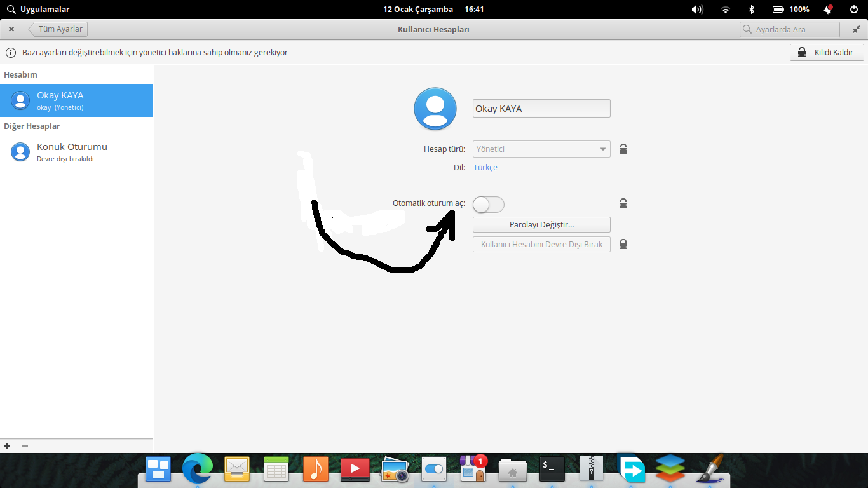Show battery details at 100%

(x=790, y=10)
